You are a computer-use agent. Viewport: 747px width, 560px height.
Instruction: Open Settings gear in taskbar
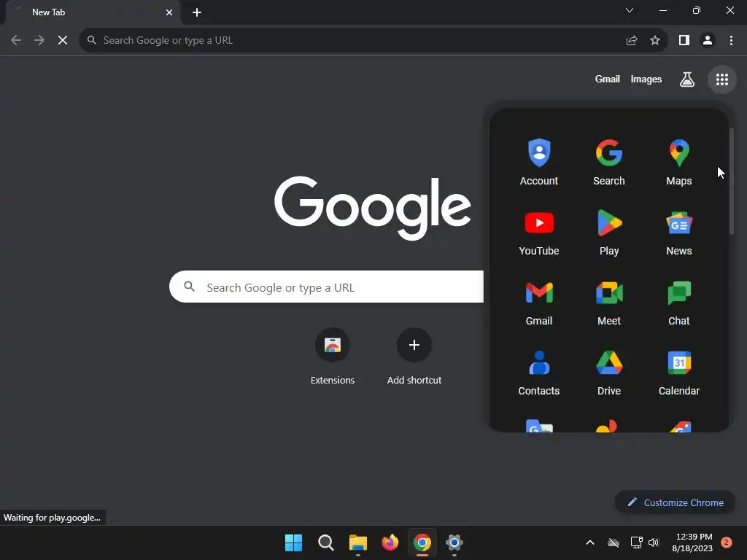tap(454, 542)
